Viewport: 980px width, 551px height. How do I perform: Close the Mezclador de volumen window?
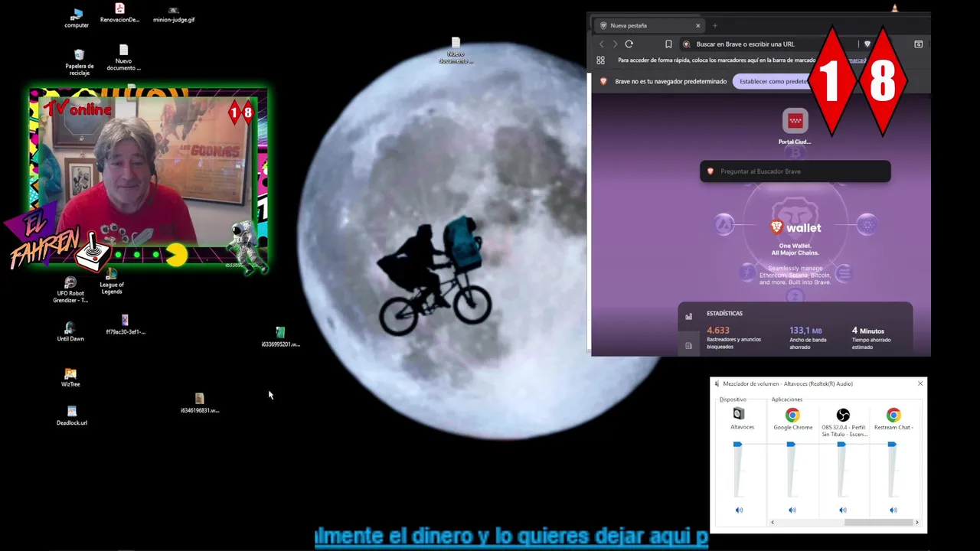pyautogui.click(x=920, y=383)
